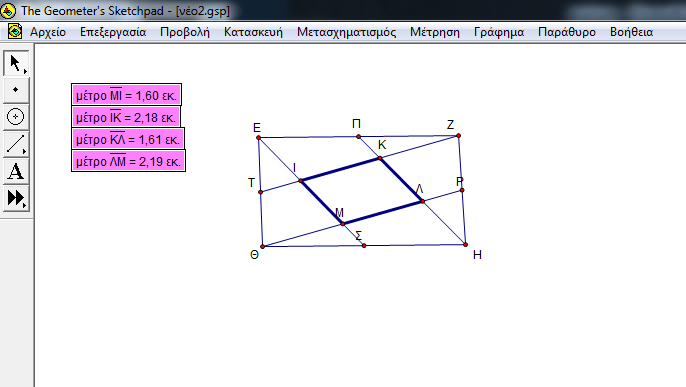The height and width of the screenshot is (387, 686).
Task: Select the measurement μέτρο MI = 1,60 εκ.
Action: tap(126, 95)
